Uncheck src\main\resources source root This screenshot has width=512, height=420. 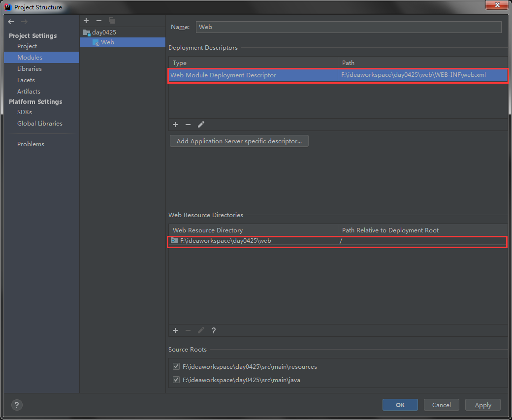click(x=176, y=366)
